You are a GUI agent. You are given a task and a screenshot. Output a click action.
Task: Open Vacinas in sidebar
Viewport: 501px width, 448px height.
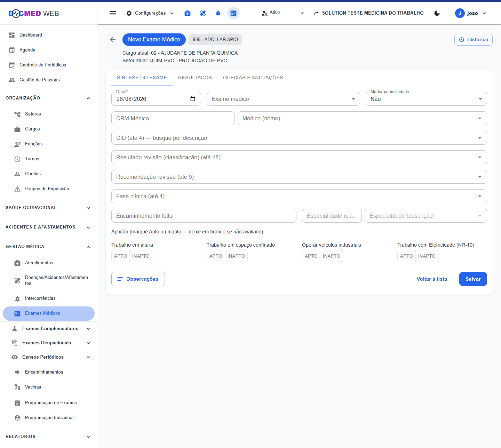click(49, 387)
